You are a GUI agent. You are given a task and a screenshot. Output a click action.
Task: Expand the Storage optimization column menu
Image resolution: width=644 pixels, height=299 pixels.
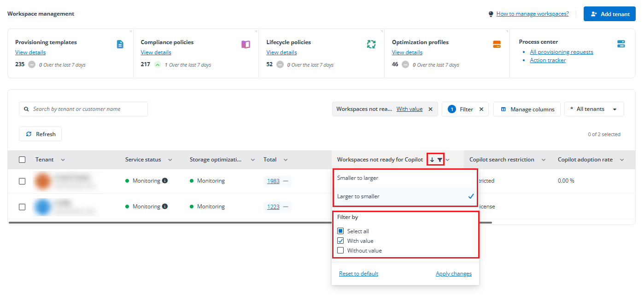(x=252, y=160)
